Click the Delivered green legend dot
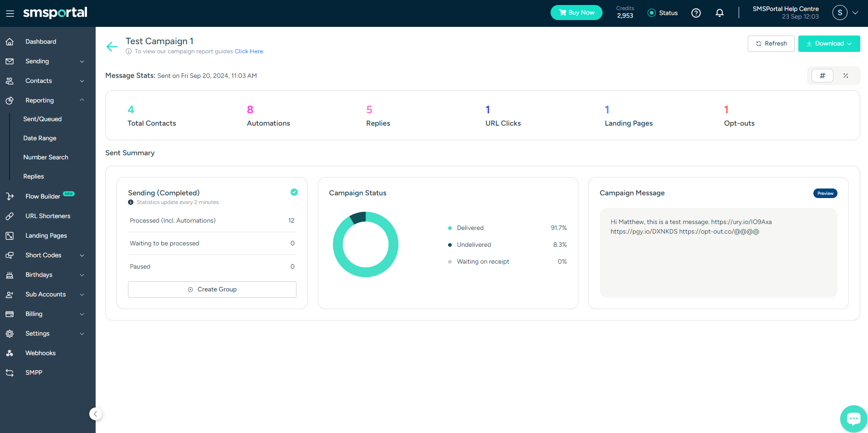 coord(449,228)
